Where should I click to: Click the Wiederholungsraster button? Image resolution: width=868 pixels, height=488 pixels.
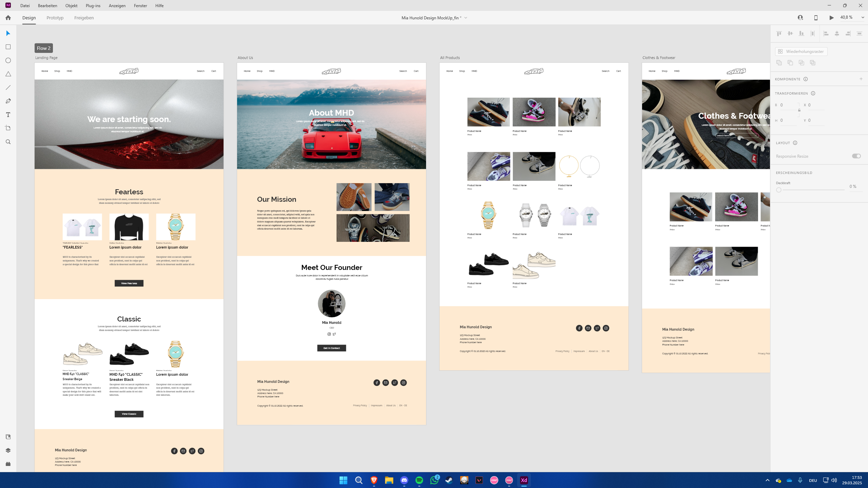click(801, 51)
